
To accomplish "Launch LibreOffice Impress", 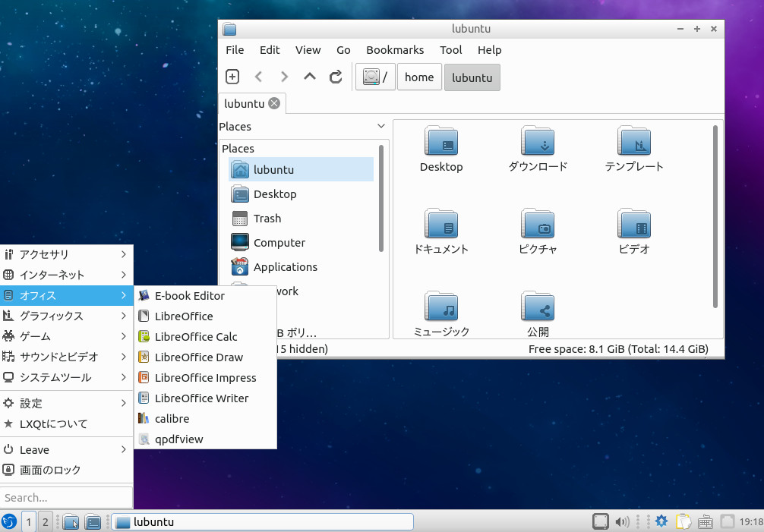I will point(205,377).
